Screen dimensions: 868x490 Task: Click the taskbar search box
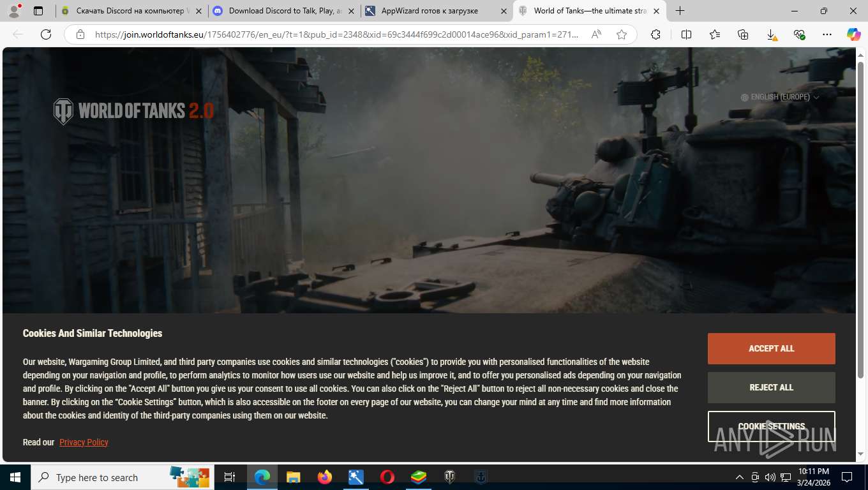coord(123,477)
